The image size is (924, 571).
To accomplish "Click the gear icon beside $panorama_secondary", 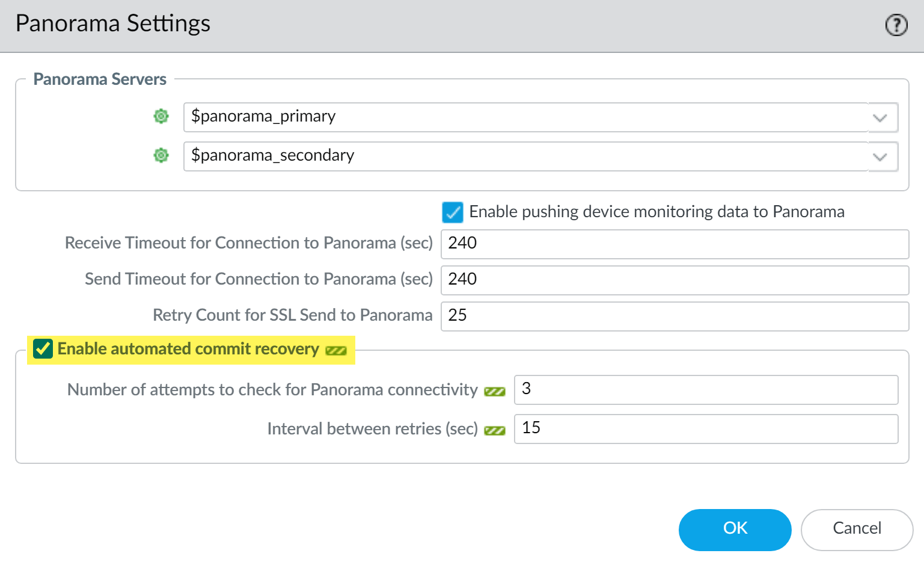I will click(x=161, y=155).
